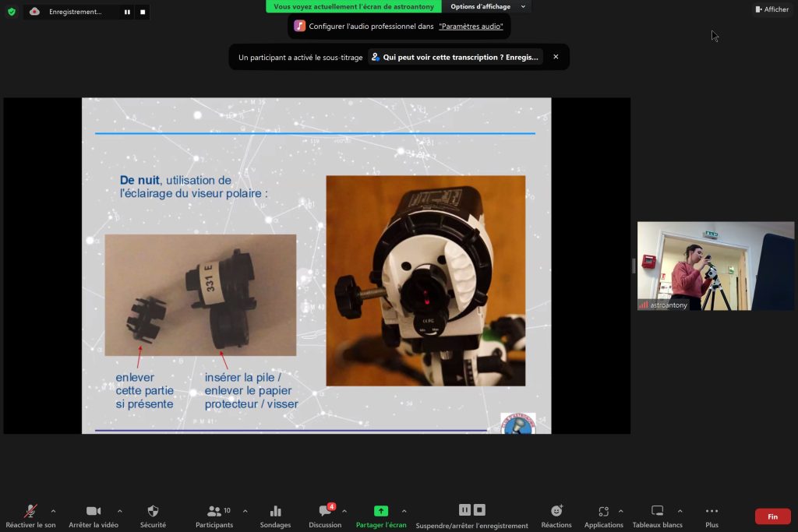Expand audio options arrow beside microphone

coord(54,511)
